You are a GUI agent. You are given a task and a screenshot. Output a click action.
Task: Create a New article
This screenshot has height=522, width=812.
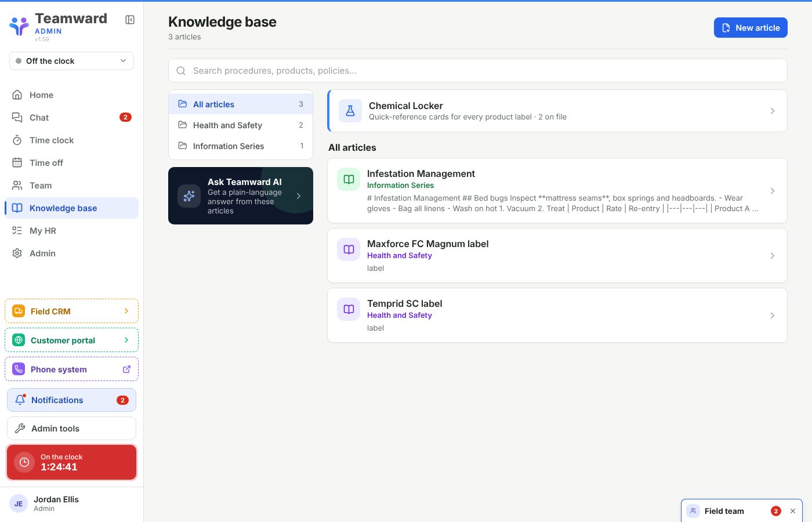pyautogui.click(x=751, y=27)
